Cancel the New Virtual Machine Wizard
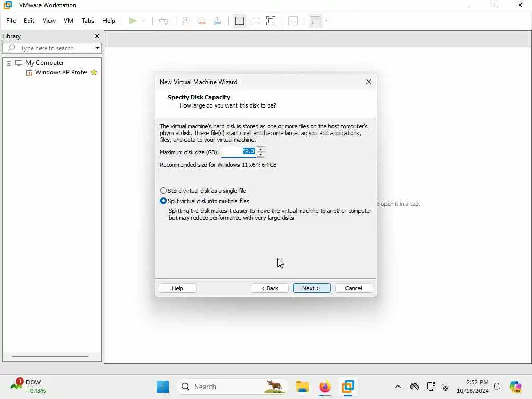The image size is (532, 399). click(353, 288)
